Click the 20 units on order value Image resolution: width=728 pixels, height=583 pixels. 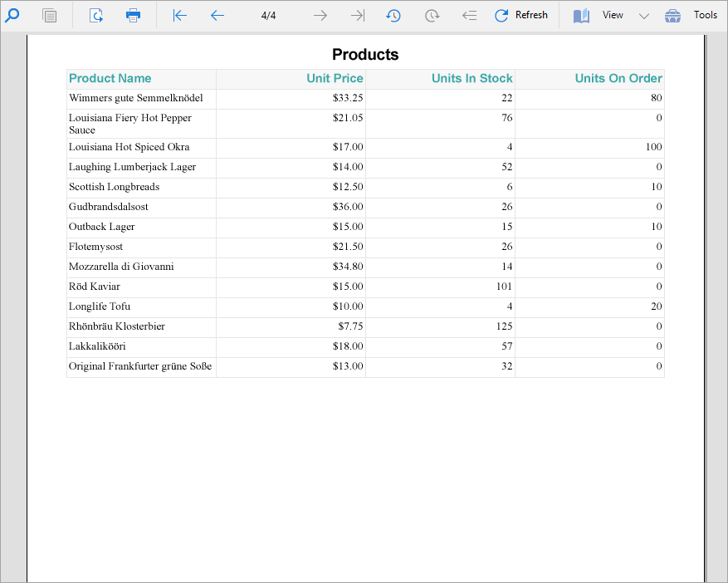657,306
